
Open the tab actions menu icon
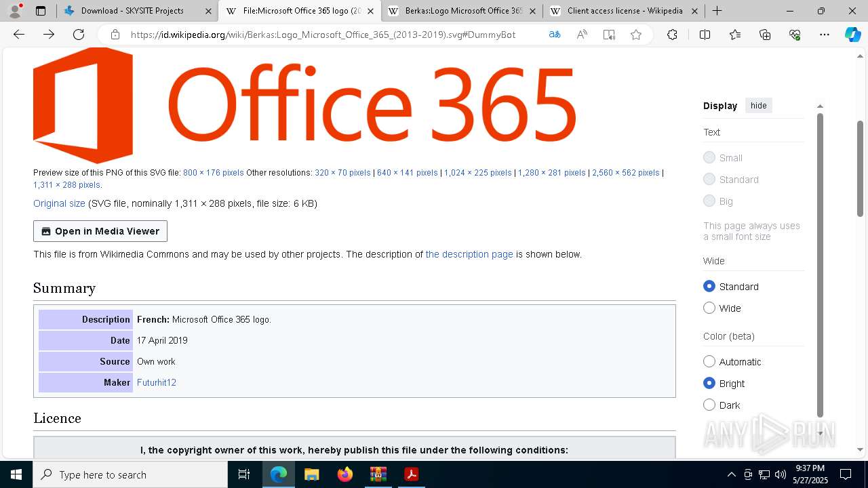point(41,11)
